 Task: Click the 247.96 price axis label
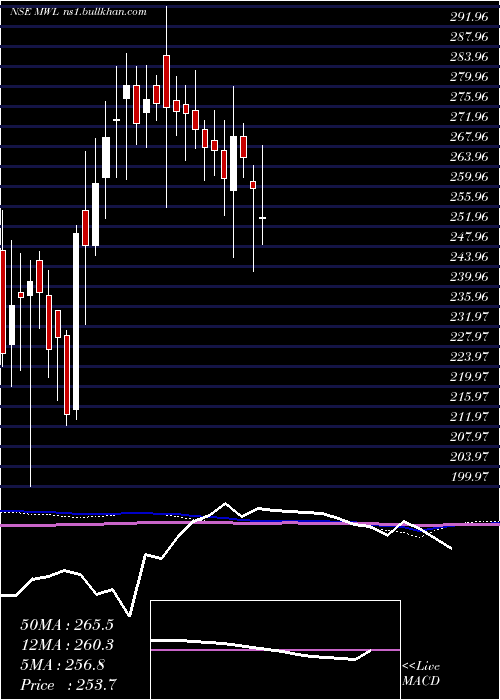(469, 237)
